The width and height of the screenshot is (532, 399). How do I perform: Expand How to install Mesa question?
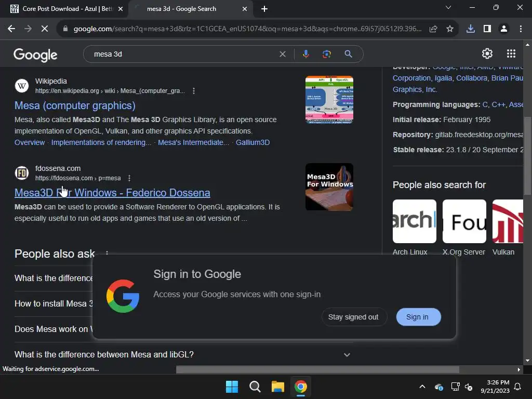[54, 303]
